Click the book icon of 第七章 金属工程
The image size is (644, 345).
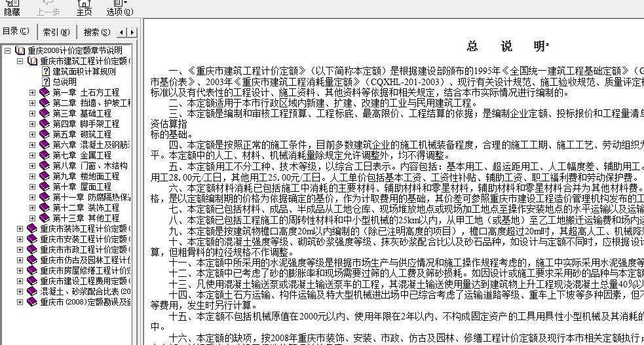[x=45, y=155]
